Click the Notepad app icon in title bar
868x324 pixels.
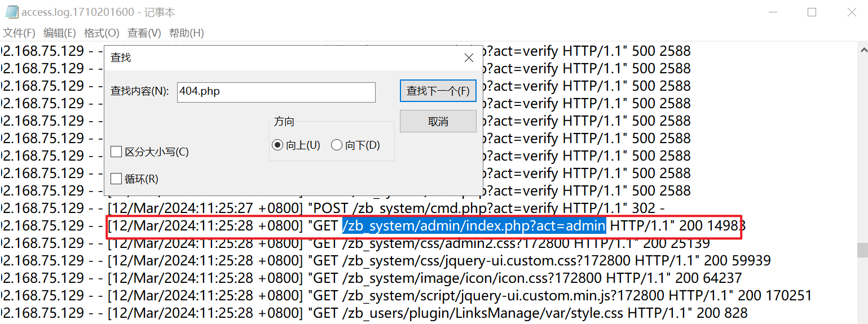(12, 12)
